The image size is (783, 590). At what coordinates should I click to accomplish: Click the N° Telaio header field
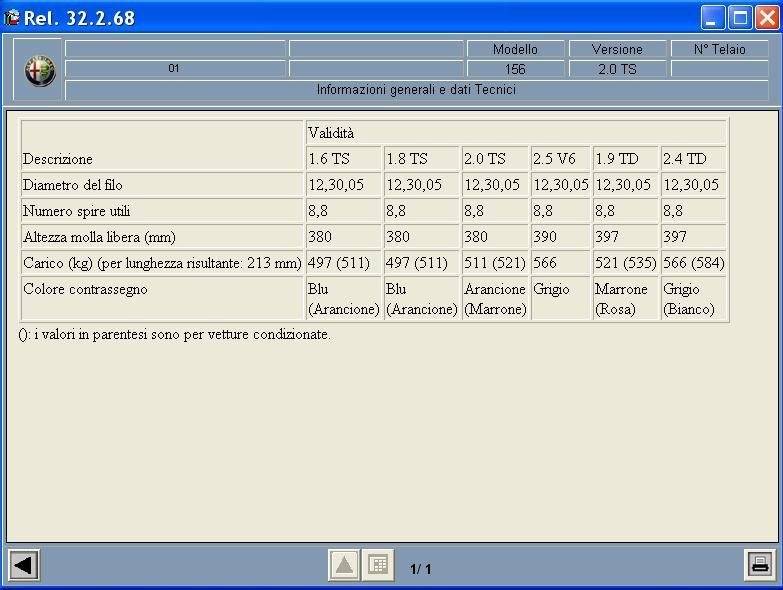pyautogui.click(x=720, y=49)
